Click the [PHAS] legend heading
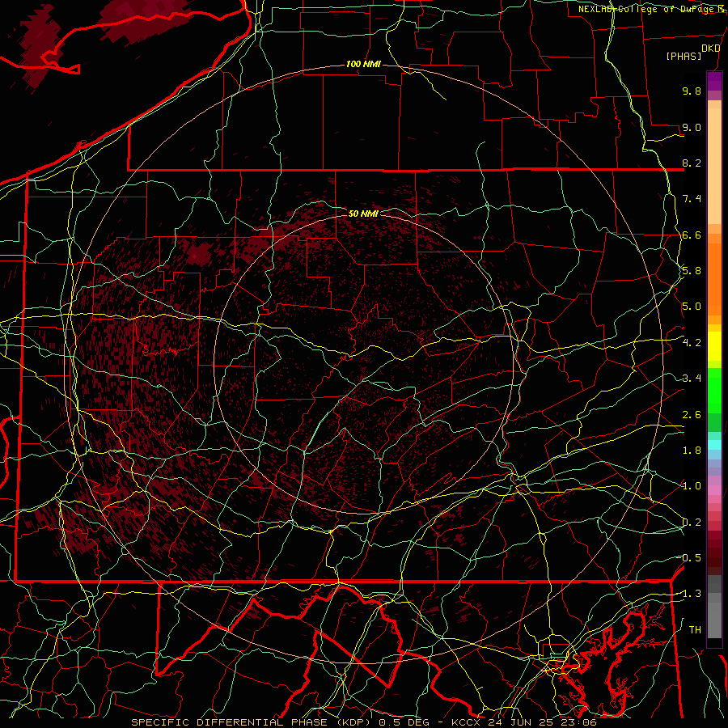Screen dimensions: 728x728 click(684, 57)
